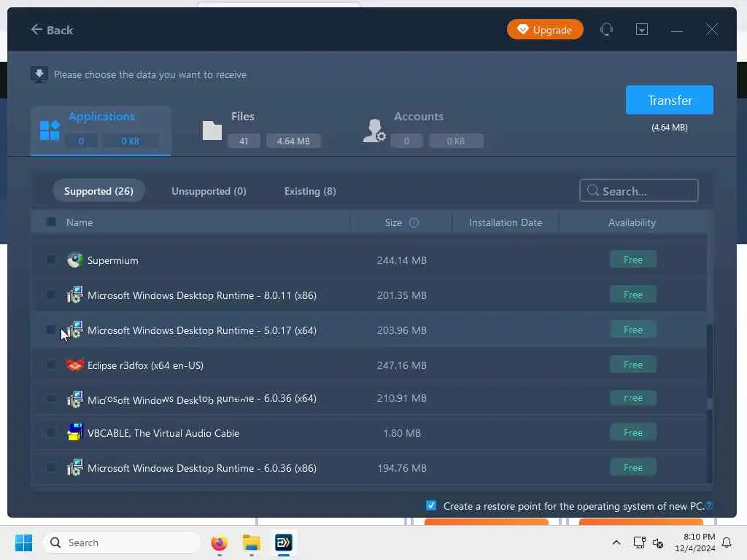Image resolution: width=747 pixels, height=560 pixels.
Task: Click the 1.80 MB size value
Action: 402,433
